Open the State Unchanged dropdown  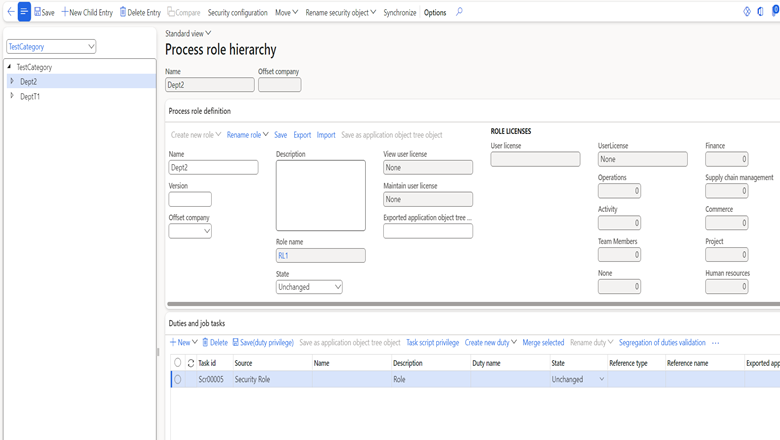point(309,287)
